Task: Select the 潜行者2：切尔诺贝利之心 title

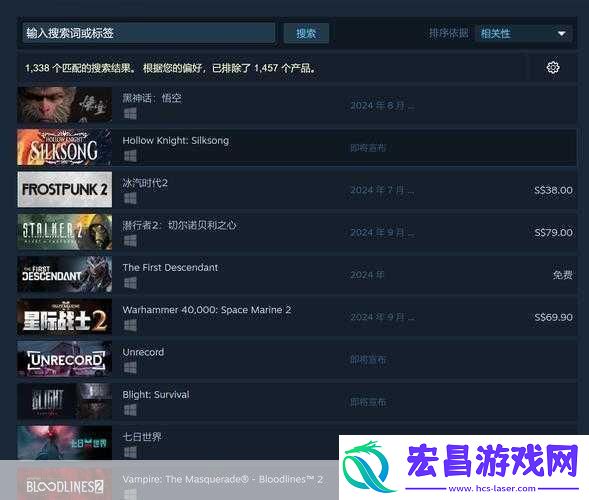Action: tap(180, 225)
